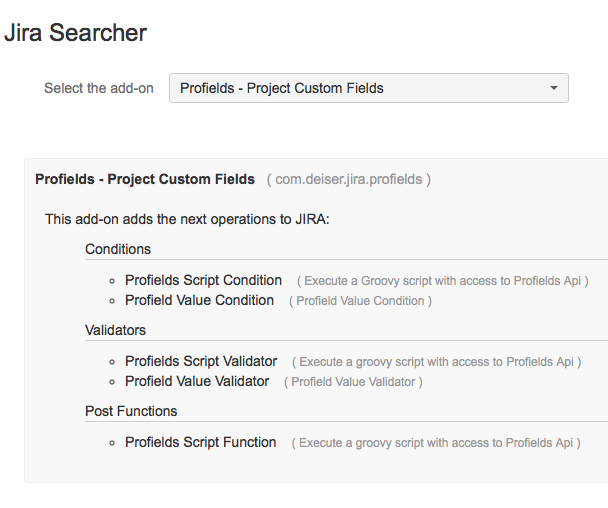This screenshot has width=608, height=508.
Task: Click the Jira Searcher page heading
Action: 76,33
